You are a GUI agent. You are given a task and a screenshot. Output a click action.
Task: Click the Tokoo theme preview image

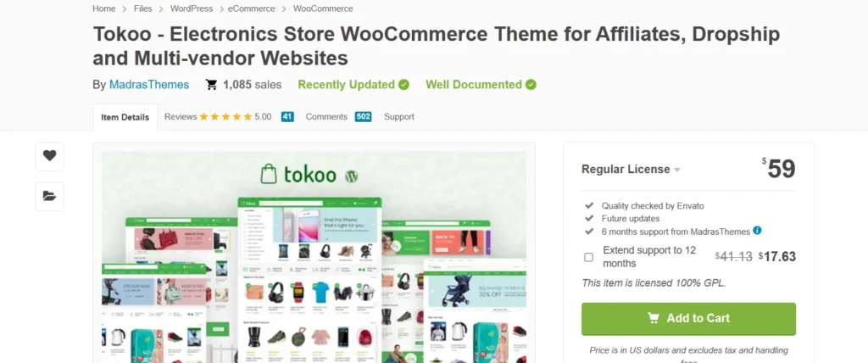(314, 257)
